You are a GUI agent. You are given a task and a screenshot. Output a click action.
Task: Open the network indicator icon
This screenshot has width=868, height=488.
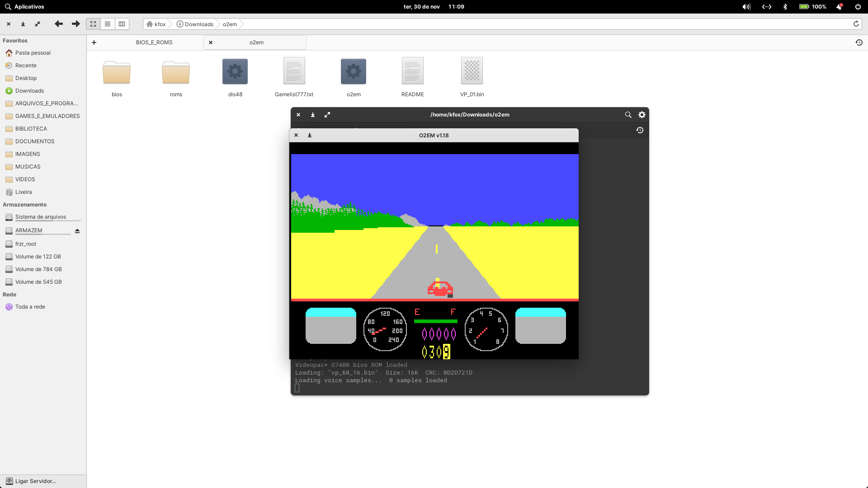pyautogui.click(x=767, y=7)
